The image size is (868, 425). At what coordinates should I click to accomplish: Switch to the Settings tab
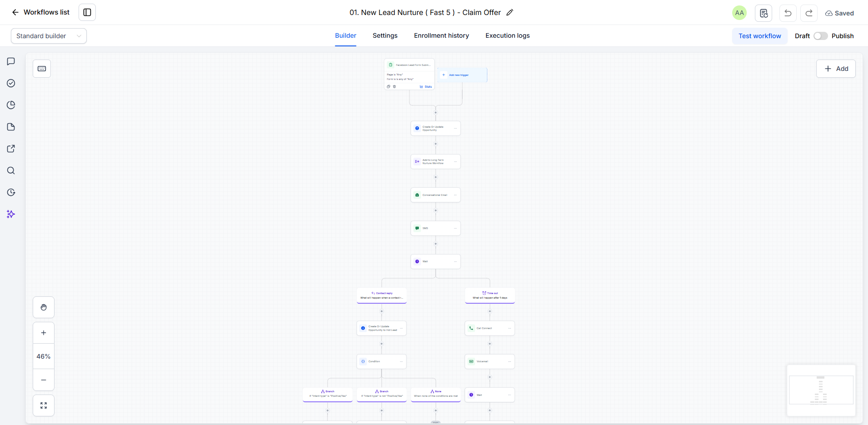click(x=385, y=35)
